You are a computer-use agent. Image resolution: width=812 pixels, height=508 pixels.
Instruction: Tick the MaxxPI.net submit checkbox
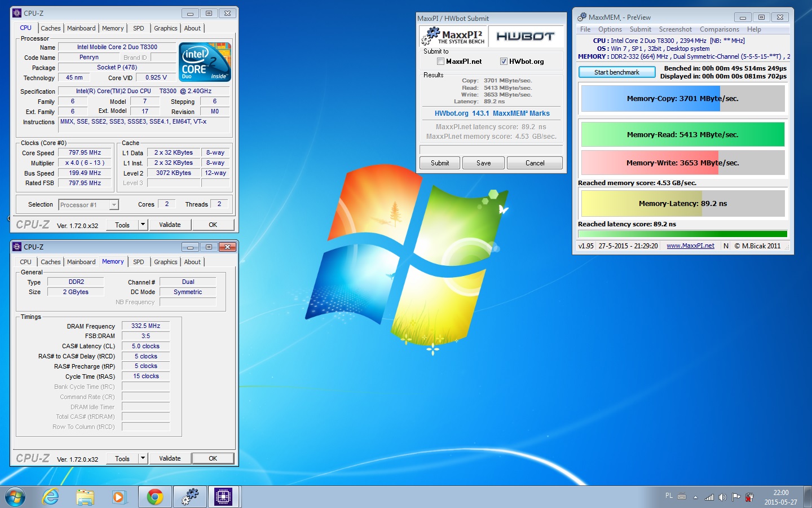coord(440,62)
